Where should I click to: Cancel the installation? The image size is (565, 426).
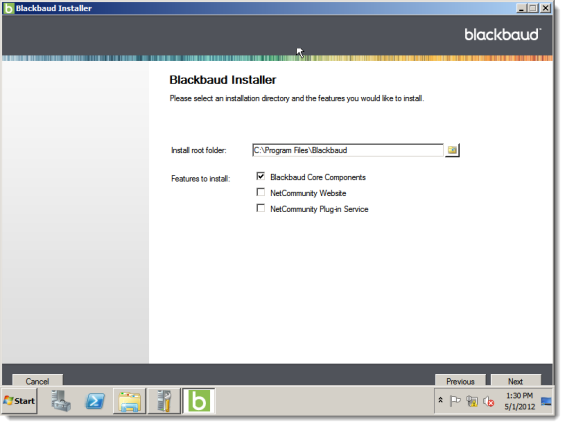(x=37, y=381)
